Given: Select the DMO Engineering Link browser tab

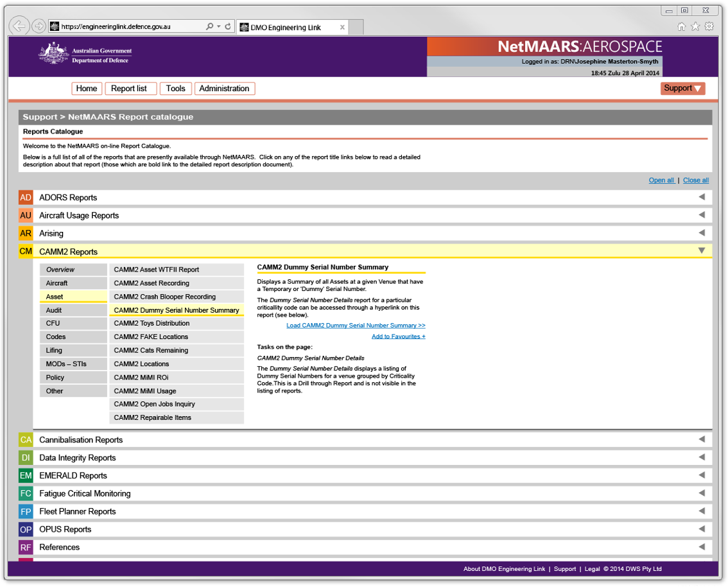Looking at the screenshot, I should 293,28.
